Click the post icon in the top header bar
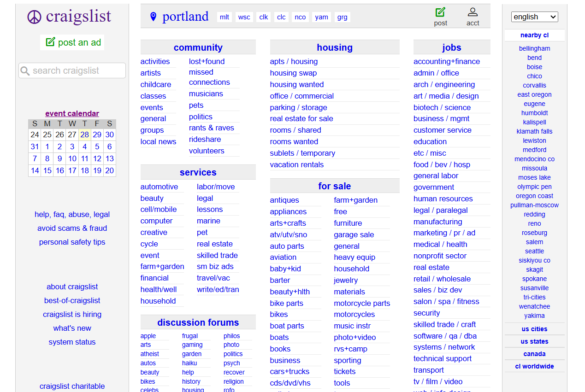 pyautogui.click(x=440, y=12)
